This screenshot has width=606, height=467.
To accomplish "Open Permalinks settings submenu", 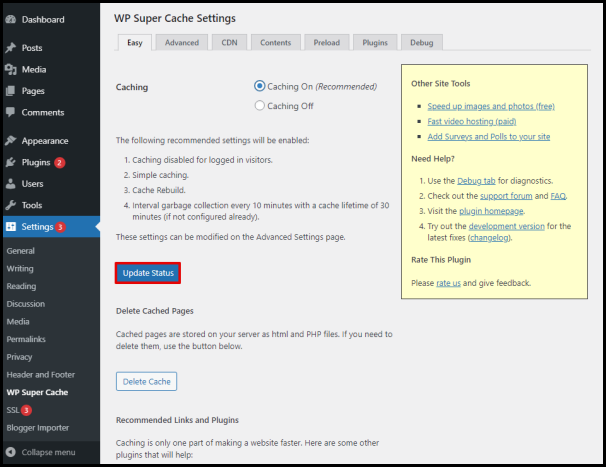I will [x=26, y=339].
